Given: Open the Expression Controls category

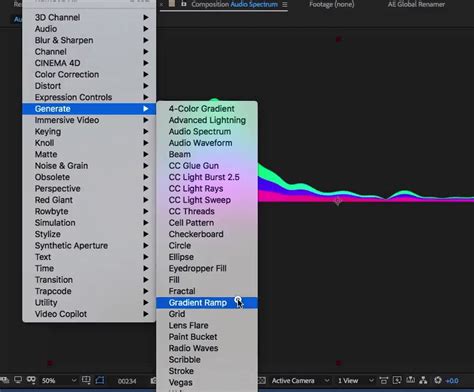Looking at the screenshot, I should coord(89,97).
